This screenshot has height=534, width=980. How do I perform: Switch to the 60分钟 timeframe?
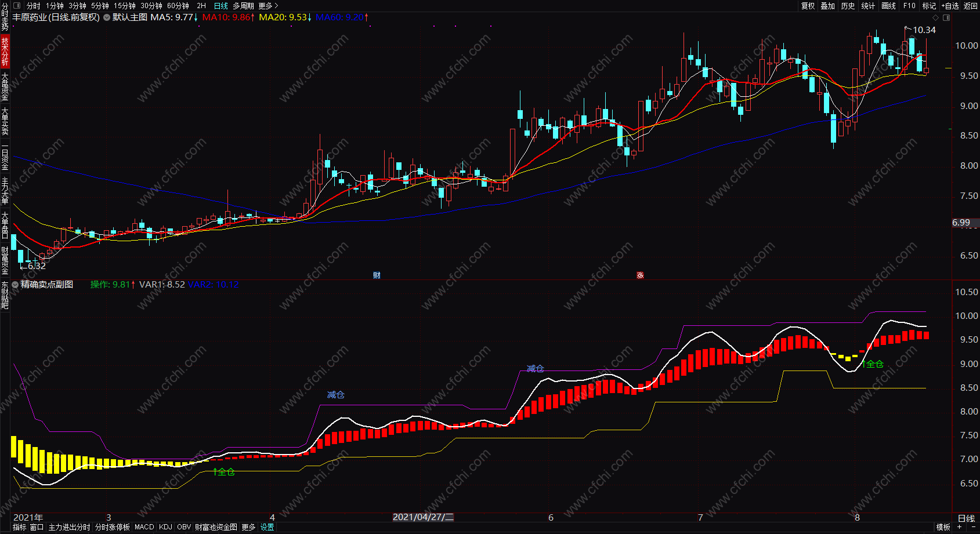point(178,6)
